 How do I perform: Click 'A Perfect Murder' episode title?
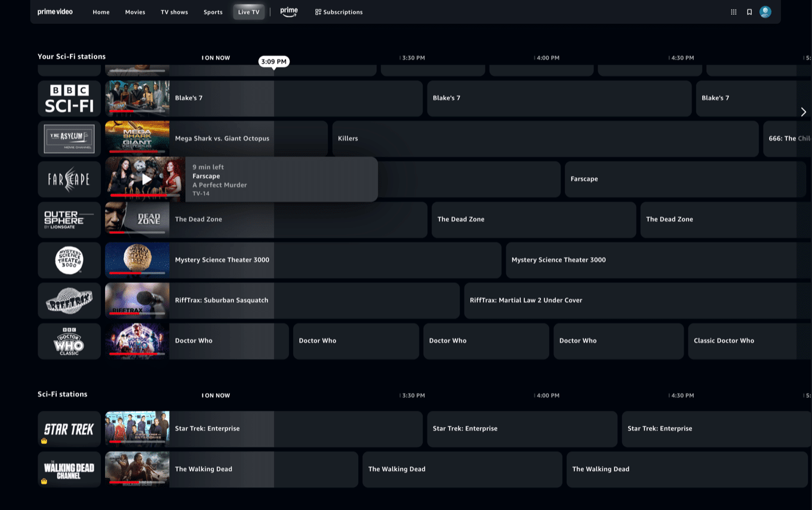220,185
